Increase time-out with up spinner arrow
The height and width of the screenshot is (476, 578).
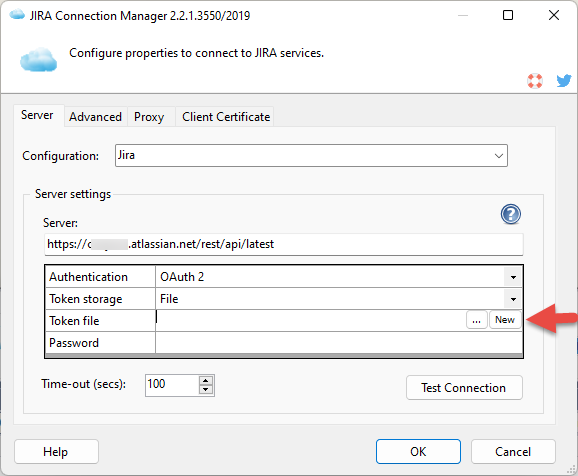tap(206, 381)
